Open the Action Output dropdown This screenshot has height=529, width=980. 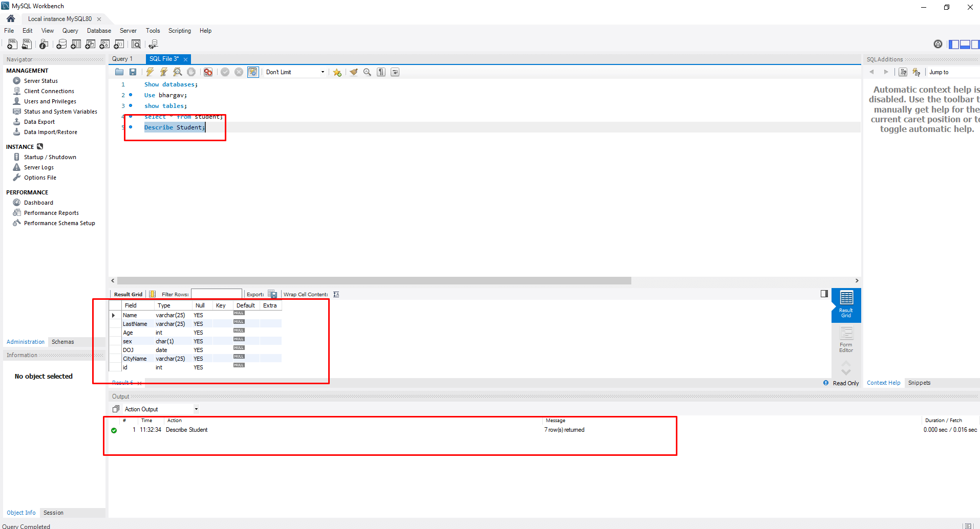[x=196, y=408]
